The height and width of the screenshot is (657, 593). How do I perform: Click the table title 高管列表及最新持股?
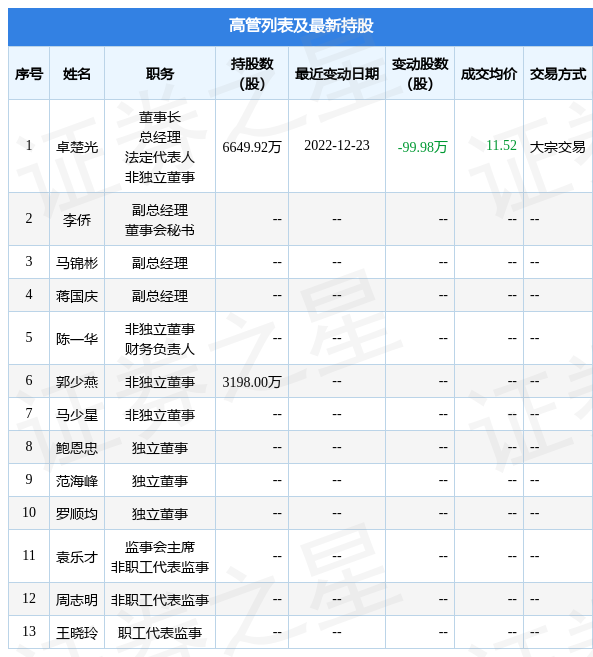coord(300,26)
